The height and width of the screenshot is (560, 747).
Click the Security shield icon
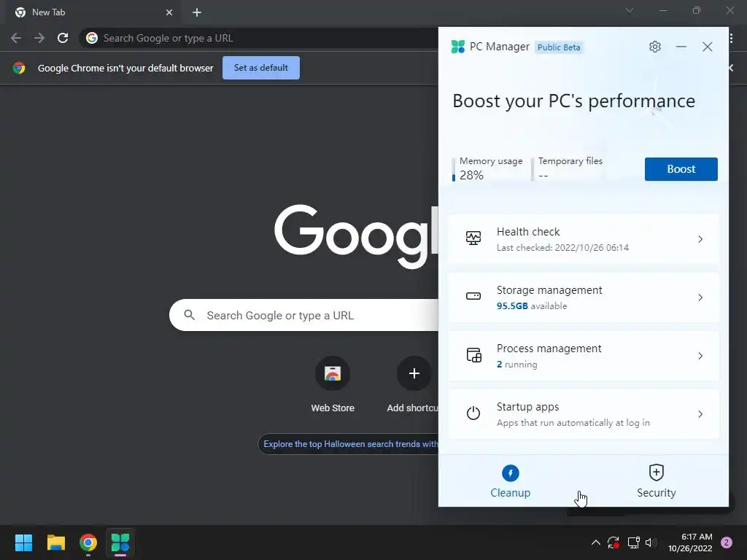[x=656, y=472]
